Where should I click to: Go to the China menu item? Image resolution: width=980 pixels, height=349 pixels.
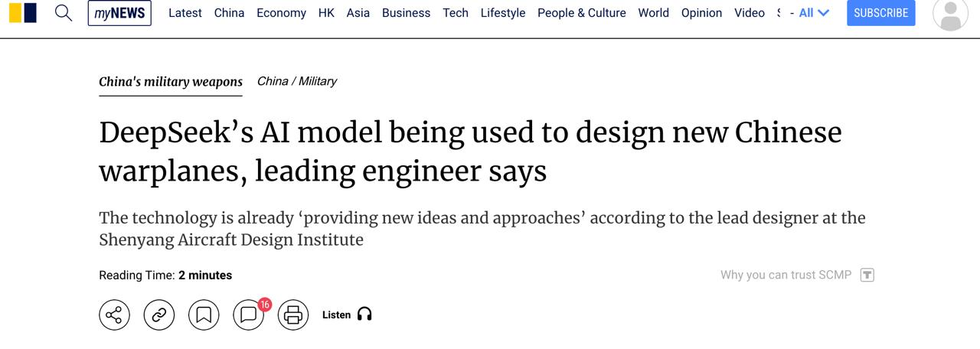(x=229, y=13)
